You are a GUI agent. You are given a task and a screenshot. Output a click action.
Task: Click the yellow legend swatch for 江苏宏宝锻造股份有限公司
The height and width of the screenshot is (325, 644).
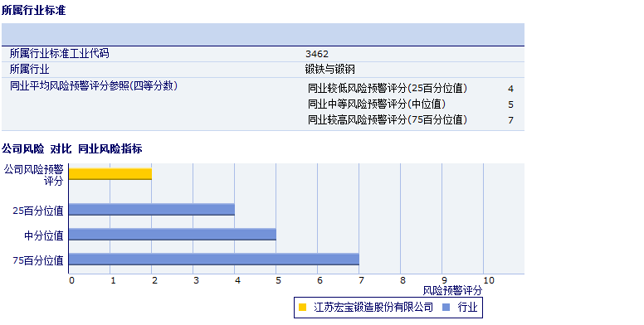point(302,307)
